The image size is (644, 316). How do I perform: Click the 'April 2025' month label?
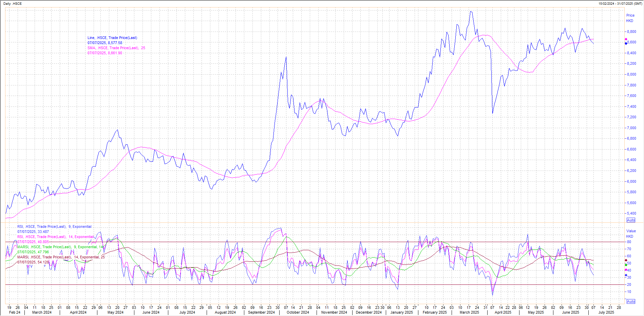[x=503, y=312]
